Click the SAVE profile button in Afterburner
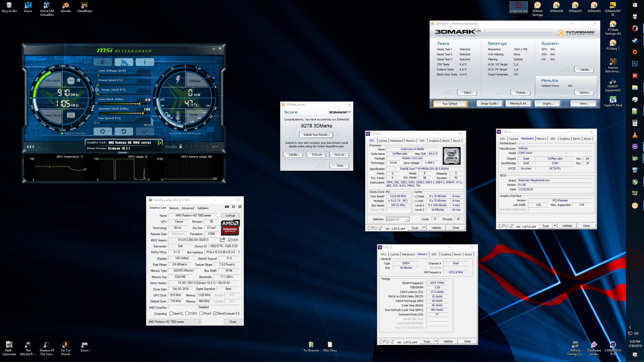Image resolution: width=644 pixels, height=362 pixels. 215,147
